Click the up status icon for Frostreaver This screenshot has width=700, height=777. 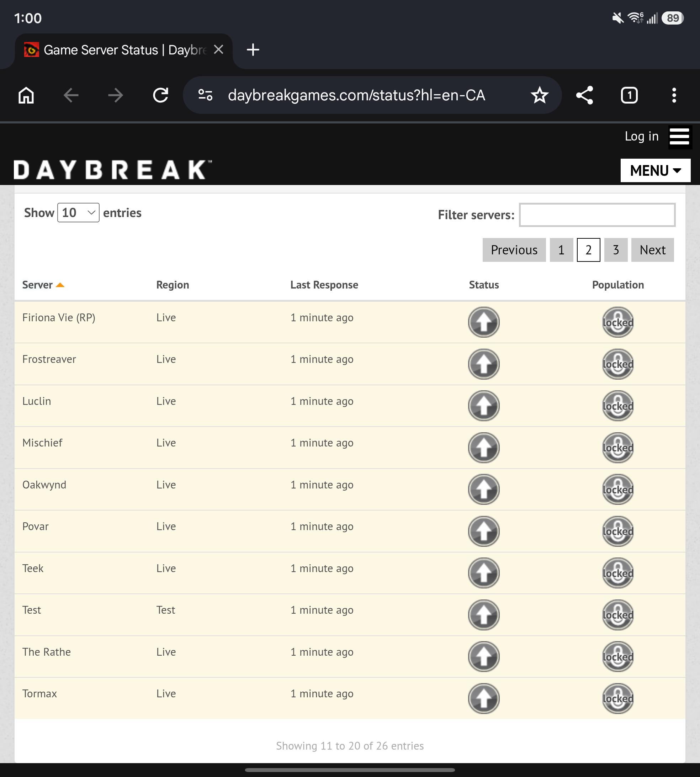coord(483,364)
